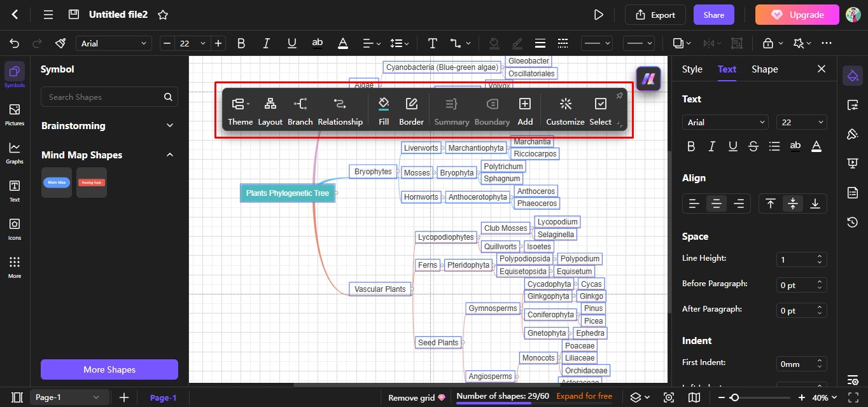Toggle bold in top toolbar
Screen dimensions: 868x407
[241, 43]
